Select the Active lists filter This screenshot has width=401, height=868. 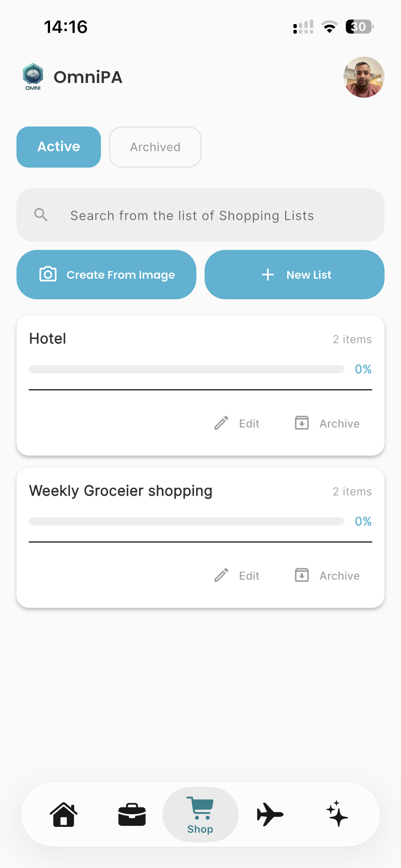58,147
